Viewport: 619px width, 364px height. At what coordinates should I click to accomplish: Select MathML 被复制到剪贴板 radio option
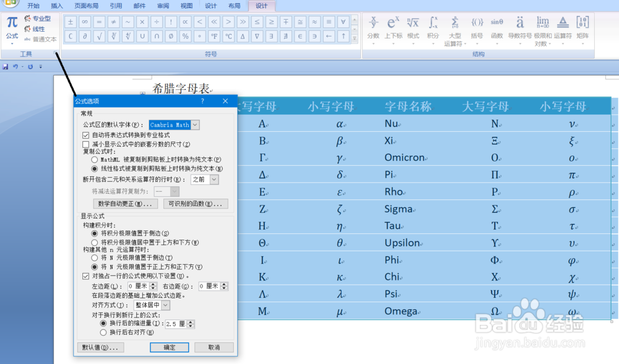[x=94, y=160]
